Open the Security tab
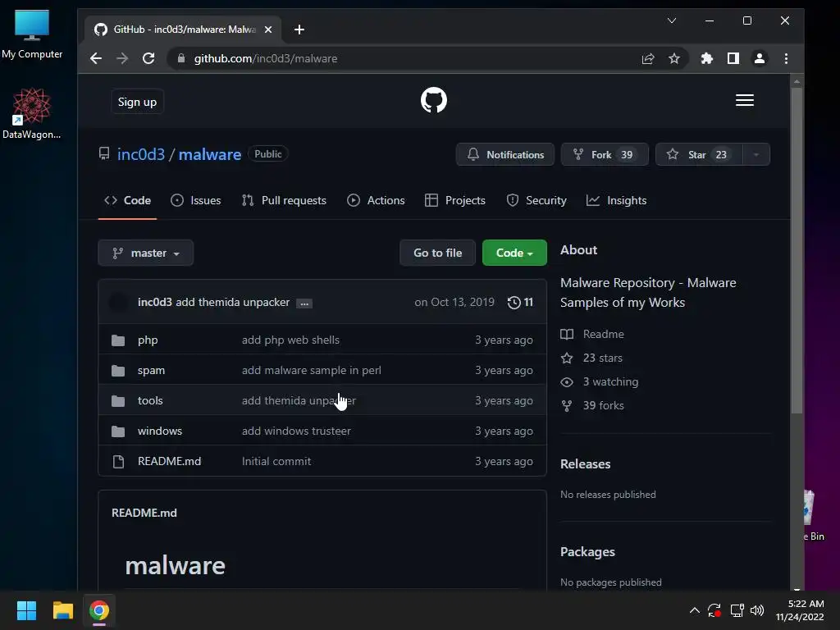Viewport: 840px width, 630px height. pos(536,200)
